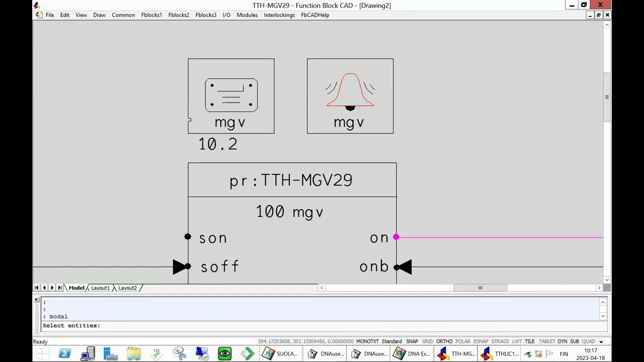Open the Fblocks2 menu
The width and height of the screenshot is (644, 362).
pos(179,15)
